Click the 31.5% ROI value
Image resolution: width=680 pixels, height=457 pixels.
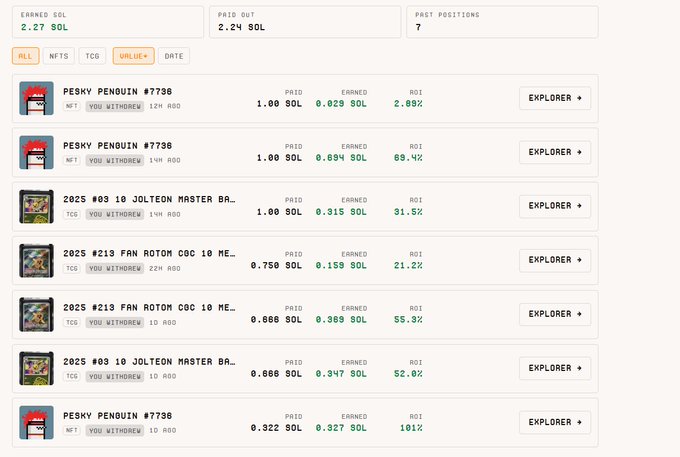pyautogui.click(x=408, y=212)
